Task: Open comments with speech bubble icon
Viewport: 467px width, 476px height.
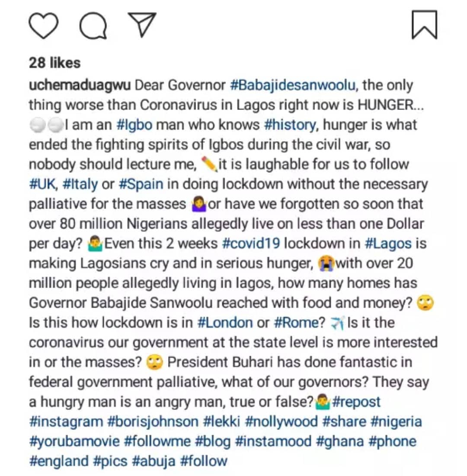Action: pos(93,26)
